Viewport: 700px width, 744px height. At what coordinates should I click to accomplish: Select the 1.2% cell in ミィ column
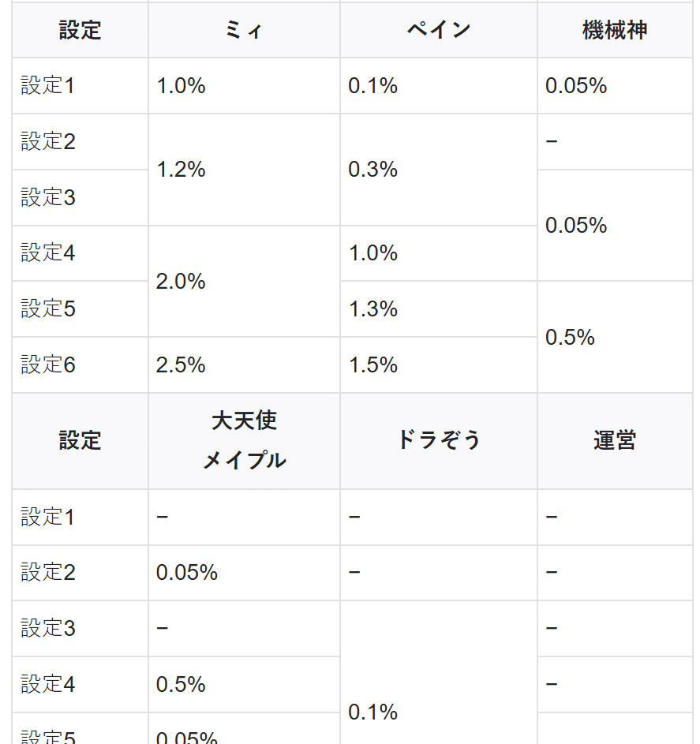point(182,170)
